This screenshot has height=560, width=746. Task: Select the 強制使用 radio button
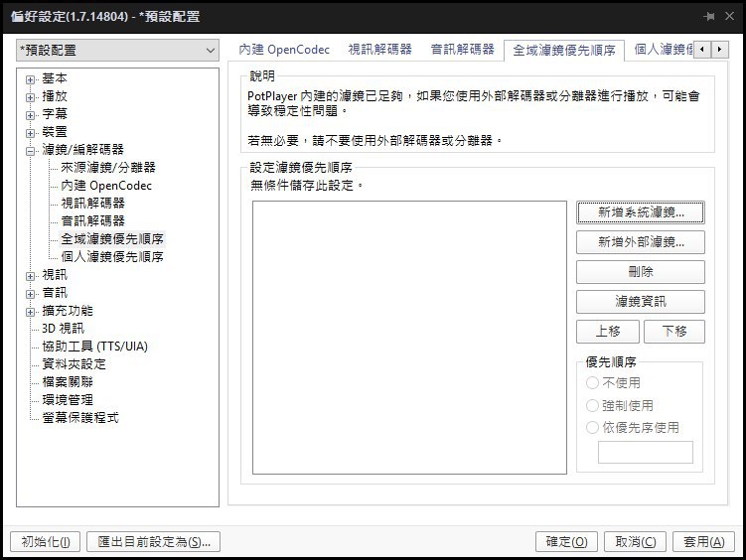pos(592,405)
